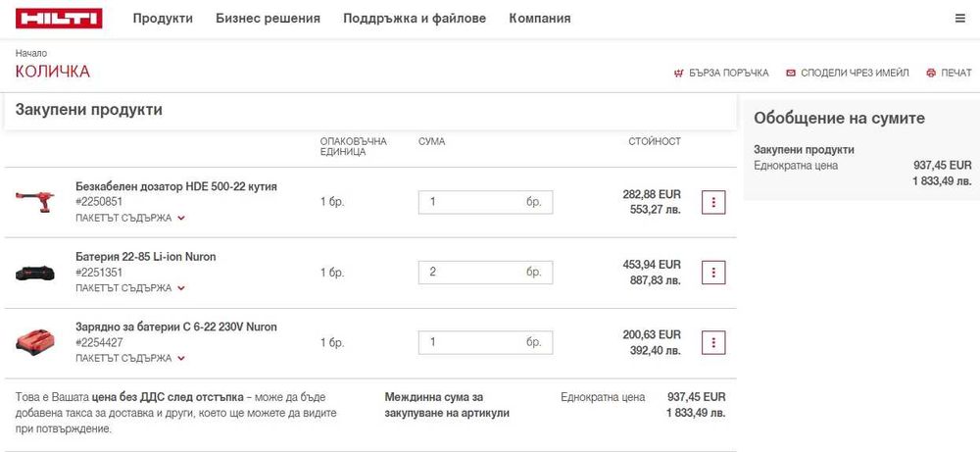Click the quick order cart icon
The height and width of the screenshot is (452, 980).
(679, 74)
